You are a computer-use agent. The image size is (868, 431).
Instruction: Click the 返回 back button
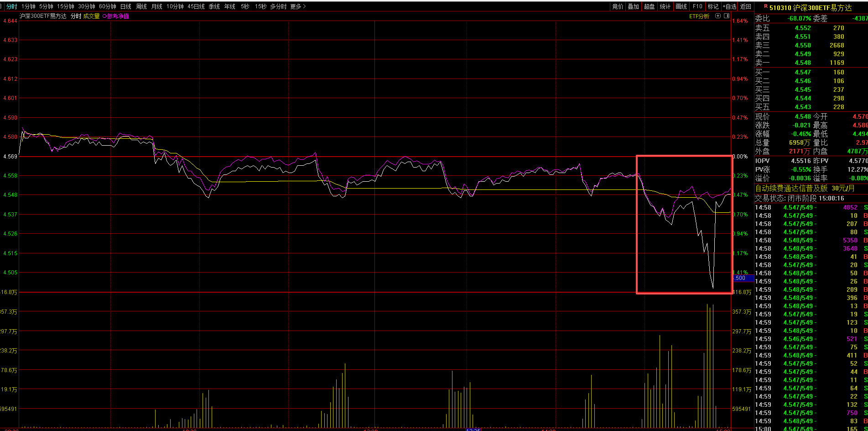(x=745, y=6)
